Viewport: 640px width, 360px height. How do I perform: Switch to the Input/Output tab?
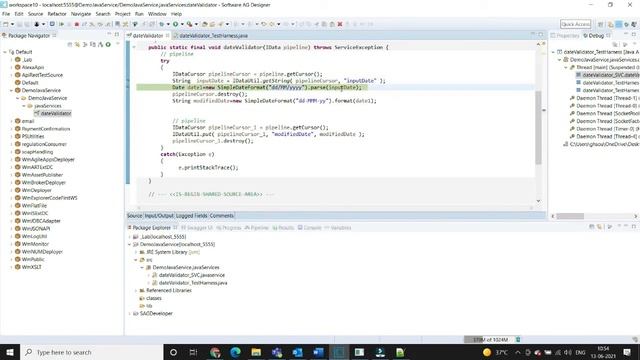click(159, 216)
